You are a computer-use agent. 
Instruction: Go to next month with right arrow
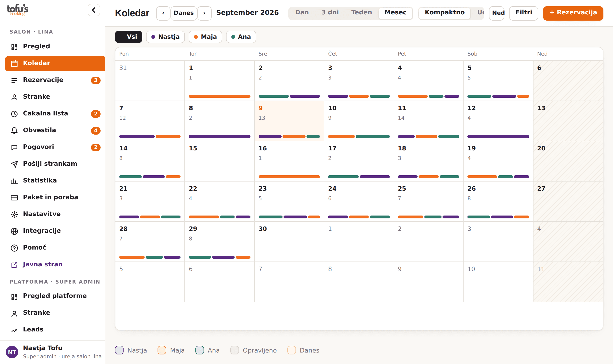[x=204, y=13]
